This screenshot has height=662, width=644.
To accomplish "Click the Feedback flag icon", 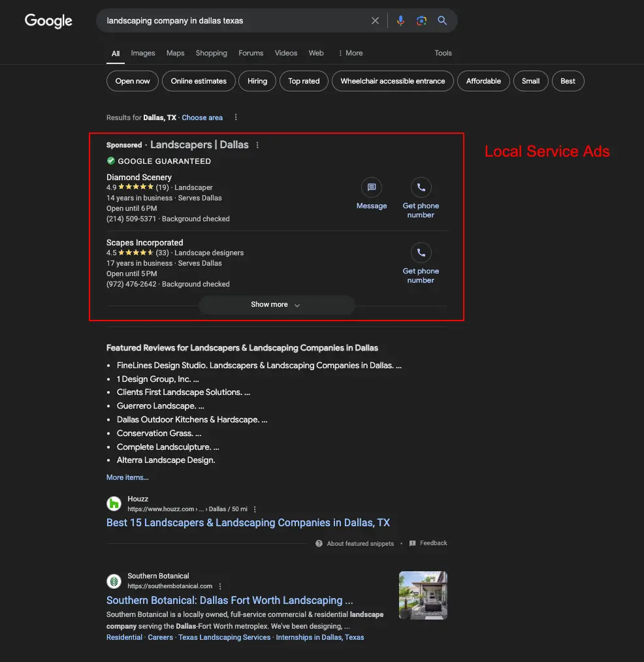I will pos(413,543).
